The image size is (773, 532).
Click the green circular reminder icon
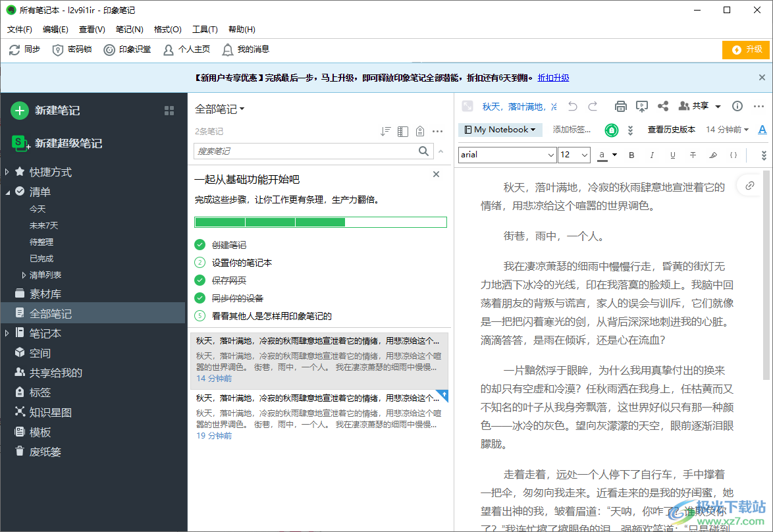612,130
